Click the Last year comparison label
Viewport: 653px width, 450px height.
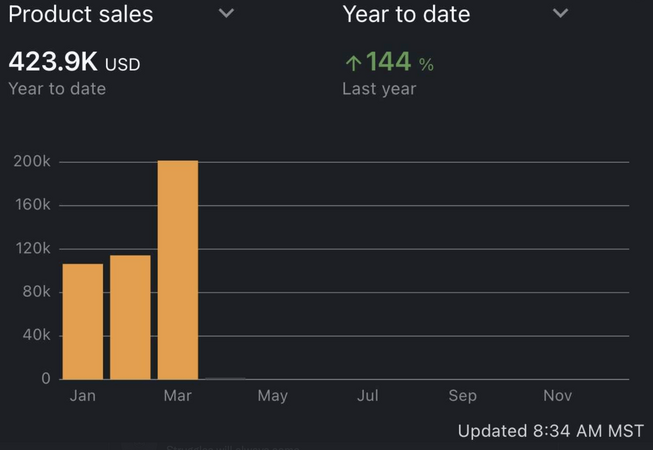379,89
